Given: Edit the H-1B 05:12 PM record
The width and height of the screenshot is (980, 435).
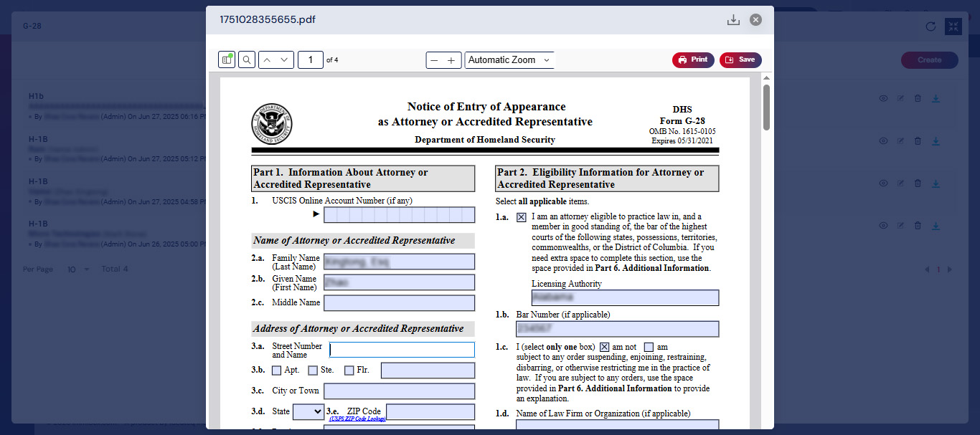Looking at the screenshot, I should pos(901,141).
